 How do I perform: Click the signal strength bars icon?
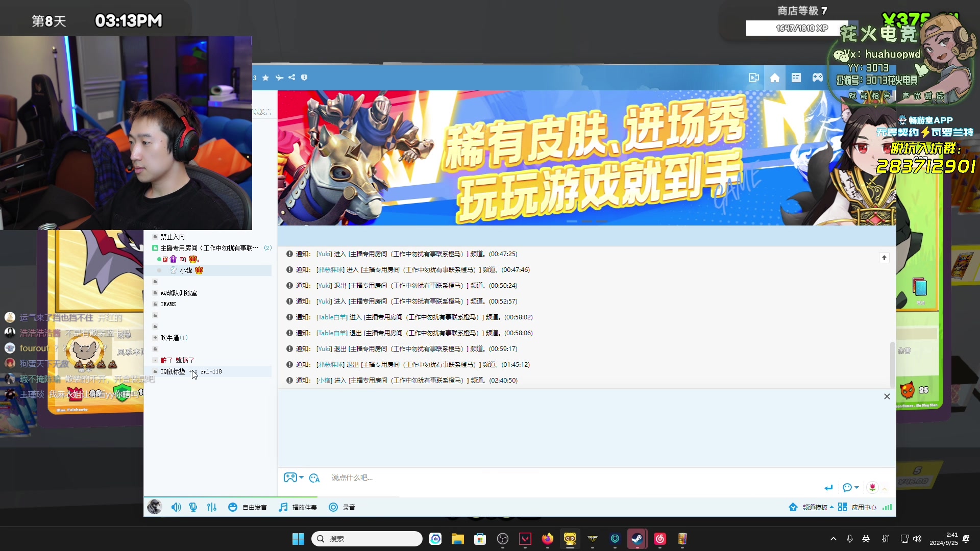pos(887,507)
